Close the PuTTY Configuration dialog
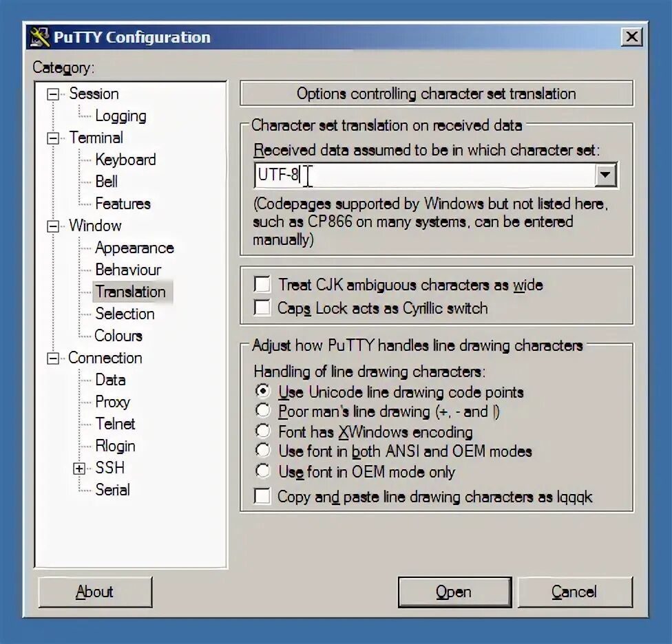 coord(631,37)
